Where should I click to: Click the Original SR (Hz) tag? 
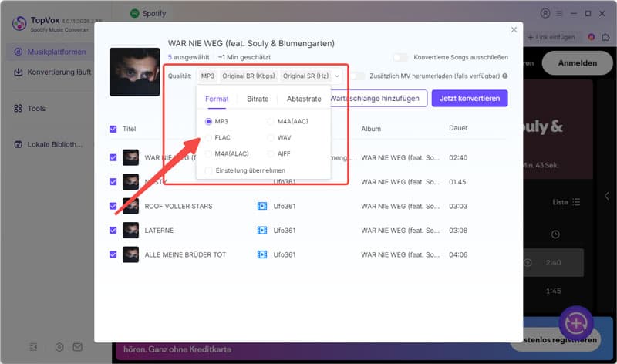tap(305, 76)
